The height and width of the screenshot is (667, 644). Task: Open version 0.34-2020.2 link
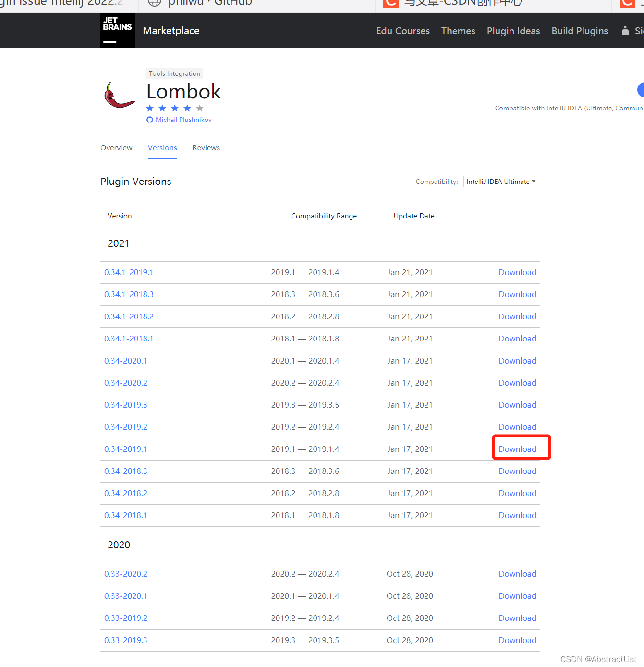pos(126,383)
